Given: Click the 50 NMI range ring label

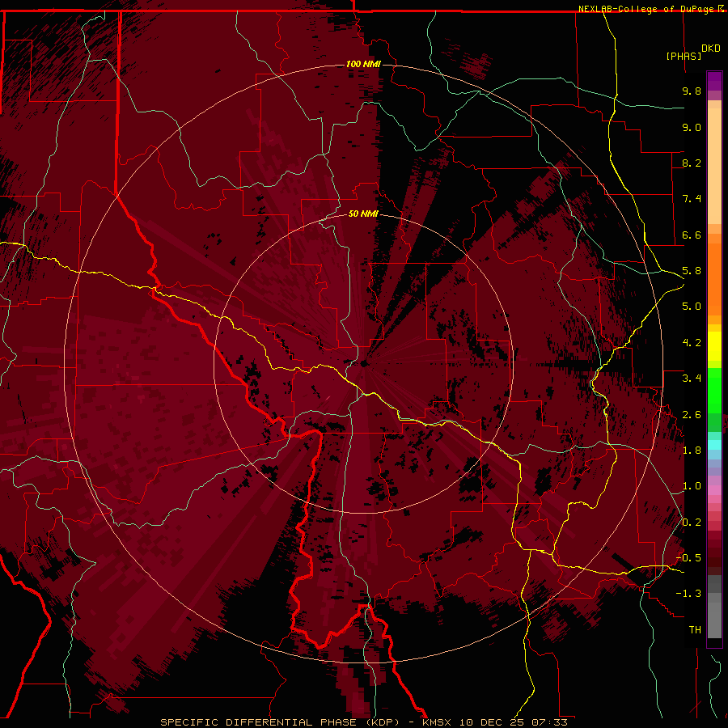Looking at the screenshot, I should pos(363,214).
